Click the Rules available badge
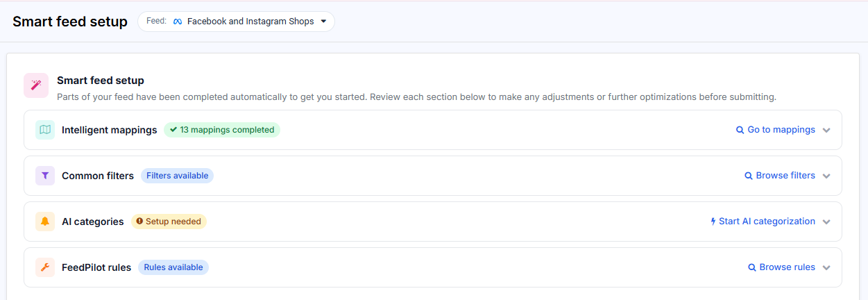This screenshot has height=300, width=868. [x=173, y=267]
